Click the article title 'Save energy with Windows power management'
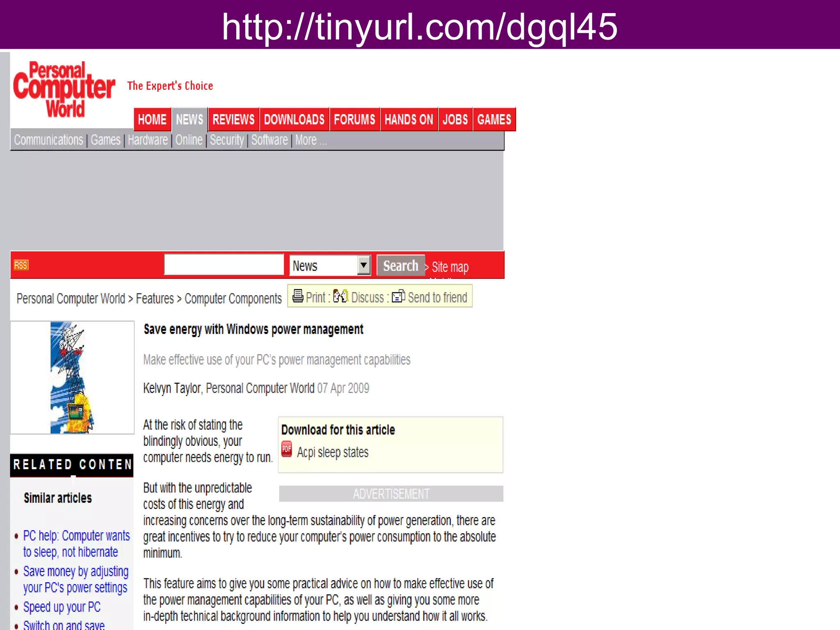This screenshot has height=630, width=840. (x=253, y=329)
